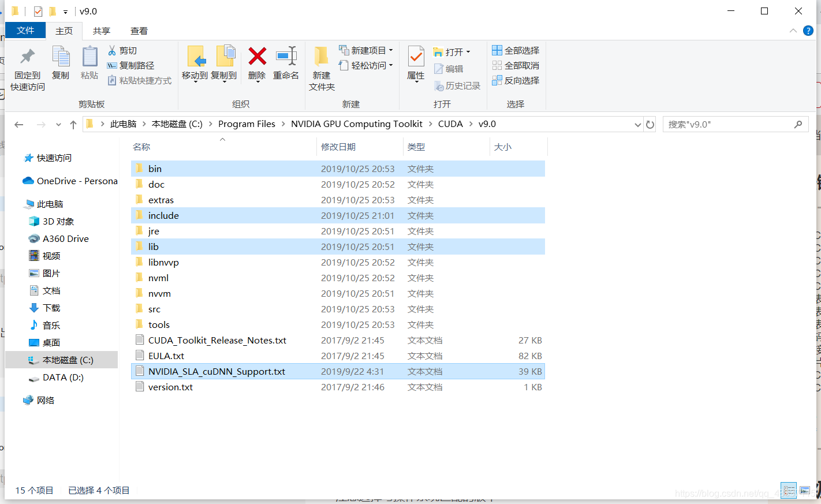Open recent locations dropdown arrow
Viewport: 821px width, 504px height.
click(x=58, y=125)
